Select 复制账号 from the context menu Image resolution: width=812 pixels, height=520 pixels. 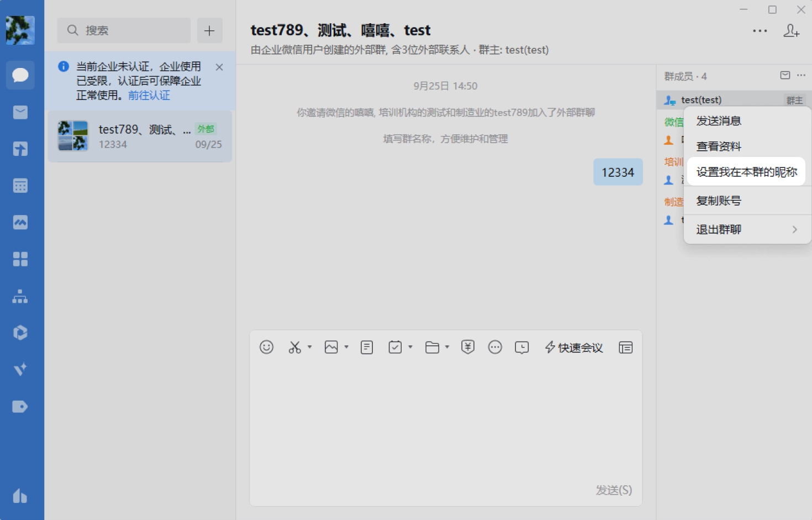pos(718,200)
